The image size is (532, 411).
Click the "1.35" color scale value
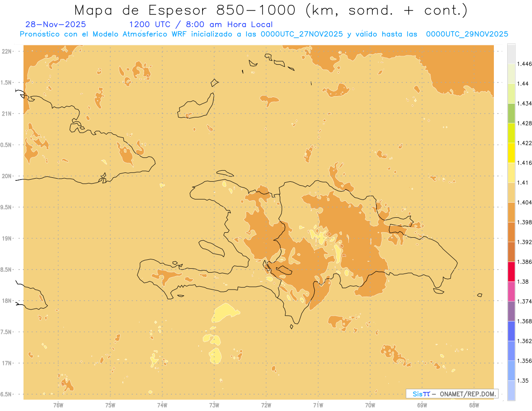tap(523, 381)
